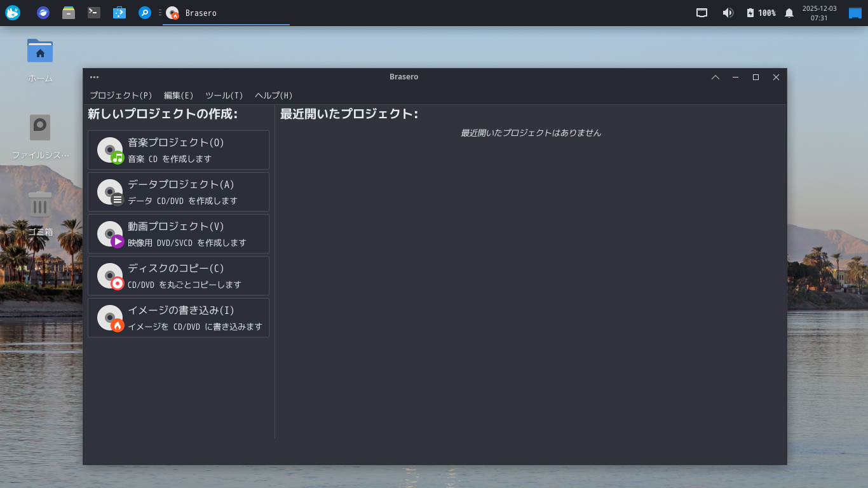
Task: Open the 編集(E) menu
Action: pos(179,95)
